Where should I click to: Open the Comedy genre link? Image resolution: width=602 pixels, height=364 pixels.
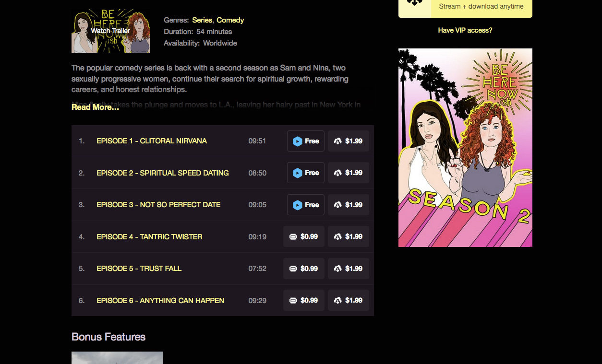tap(230, 20)
